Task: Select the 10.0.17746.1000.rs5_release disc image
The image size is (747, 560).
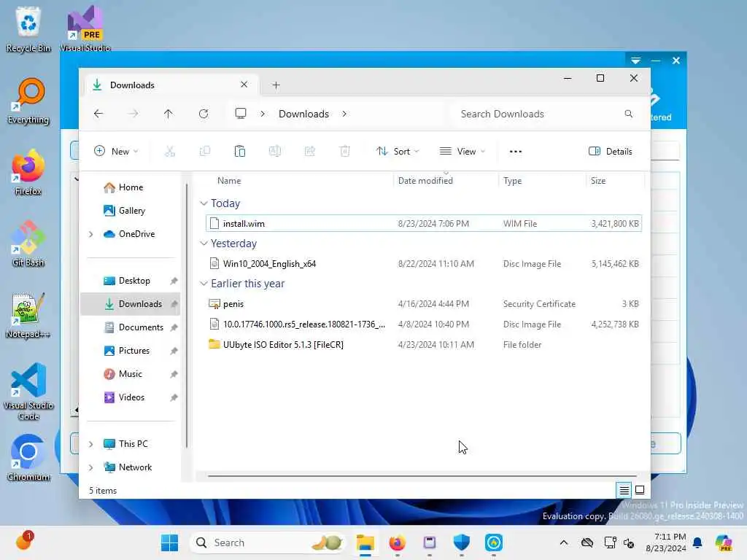Action: pyautogui.click(x=424, y=324)
